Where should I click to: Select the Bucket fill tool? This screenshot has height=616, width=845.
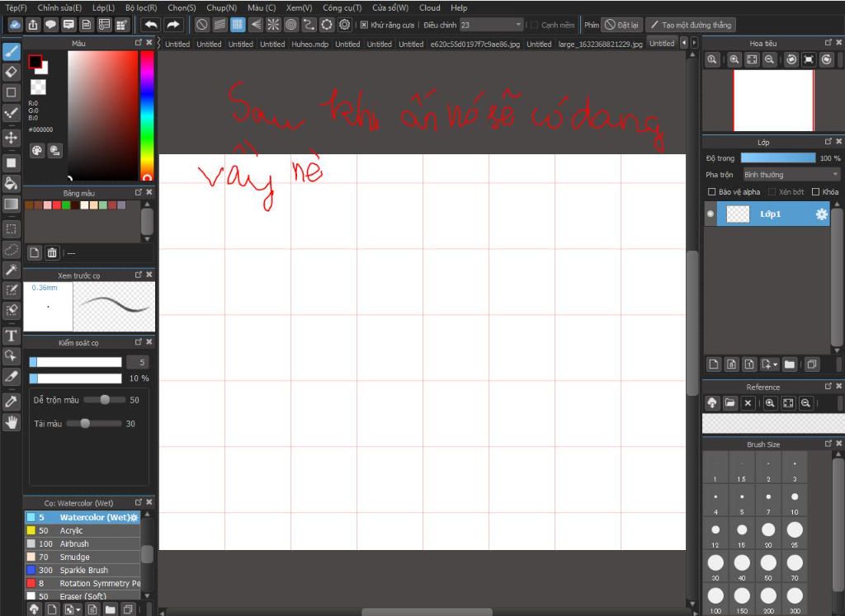coord(11,183)
